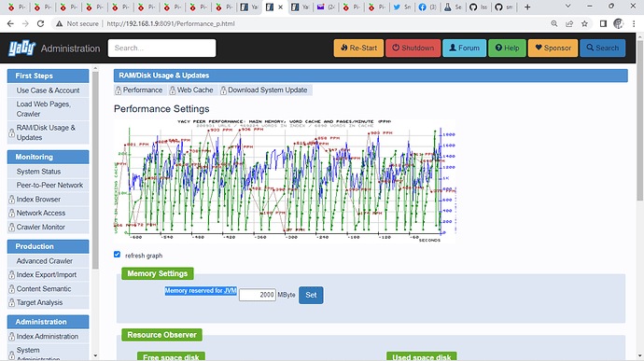
Task: Open the green Help button
Action: point(507,49)
